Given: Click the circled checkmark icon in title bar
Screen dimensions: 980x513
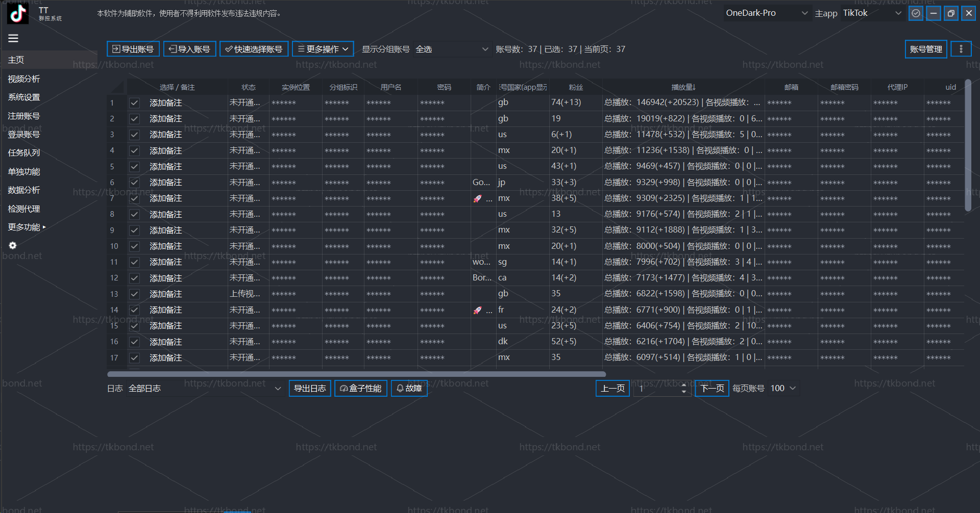Looking at the screenshot, I should pyautogui.click(x=916, y=13).
